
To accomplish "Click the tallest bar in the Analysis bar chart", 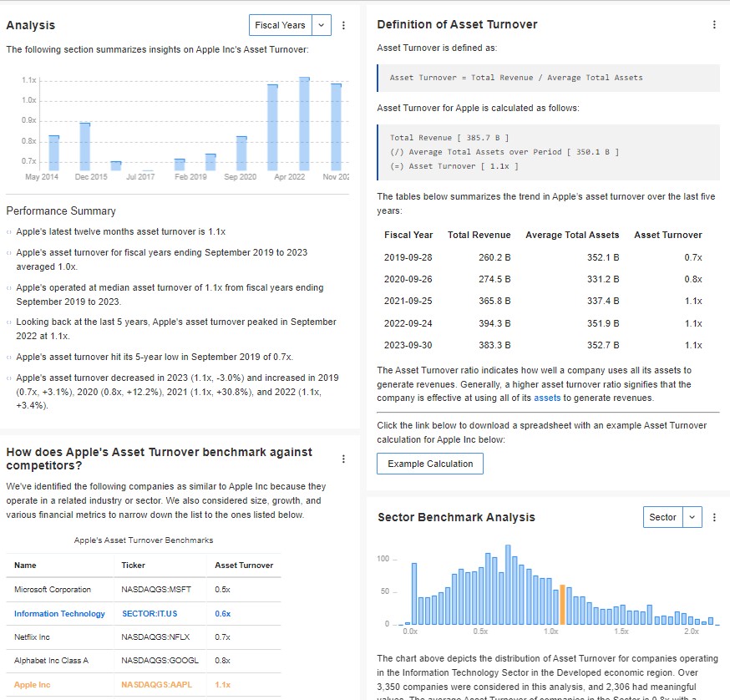I will 305,124.
